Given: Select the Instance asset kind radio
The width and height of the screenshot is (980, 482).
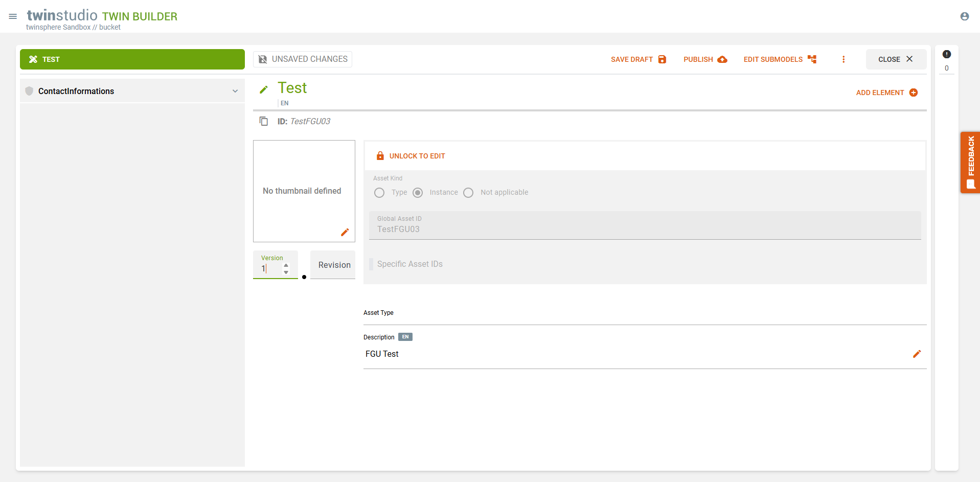Looking at the screenshot, I should 418,193.
